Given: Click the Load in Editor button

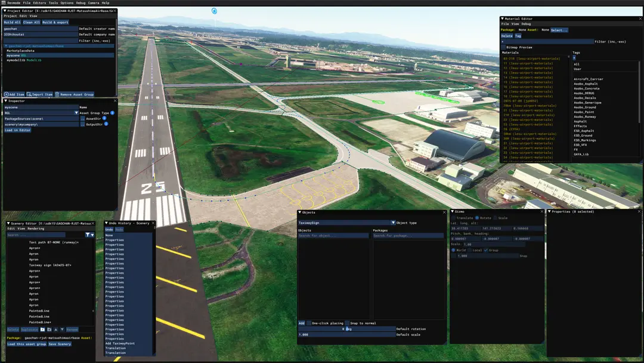Looking at the screenshot, I should pos(18,130).
